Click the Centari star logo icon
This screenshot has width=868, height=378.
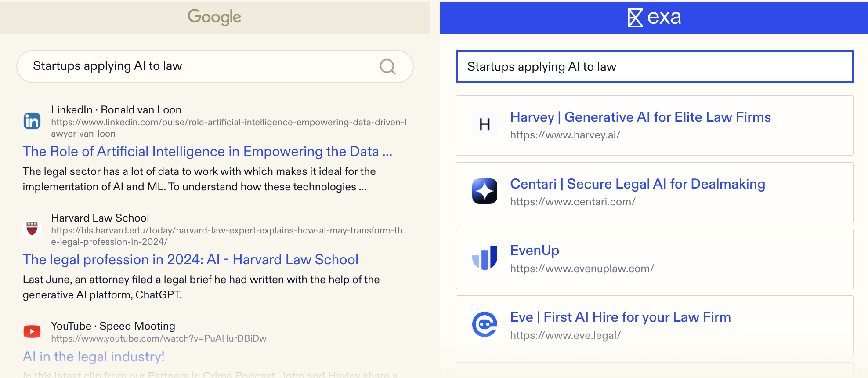coord(485,191)
